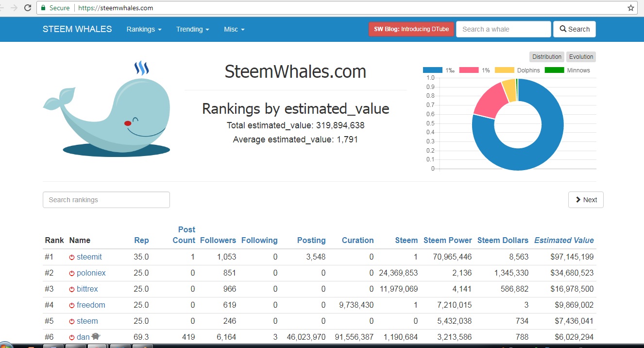Open the Trending dropdown menu
Screen dimensions: 644x348
(x=192, y=29)
